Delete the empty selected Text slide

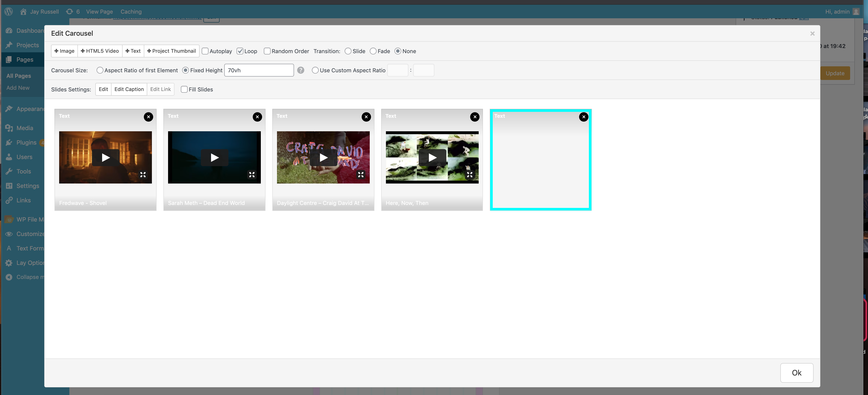(x=584, y=117)
